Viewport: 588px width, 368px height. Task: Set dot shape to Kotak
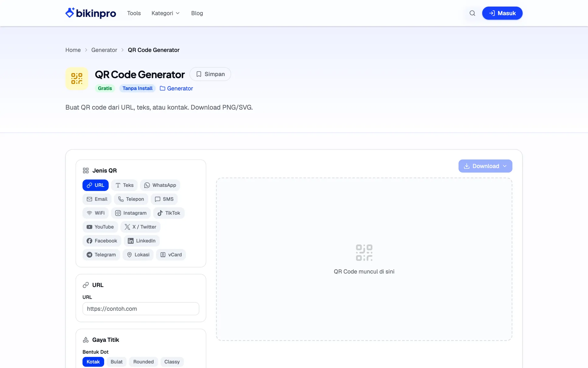93,362
